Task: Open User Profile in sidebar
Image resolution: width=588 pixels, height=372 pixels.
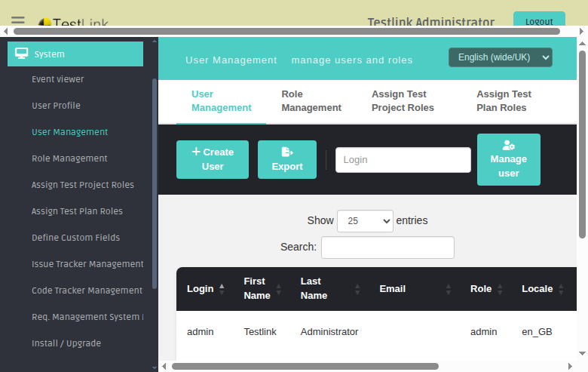Action: point(56,106)
